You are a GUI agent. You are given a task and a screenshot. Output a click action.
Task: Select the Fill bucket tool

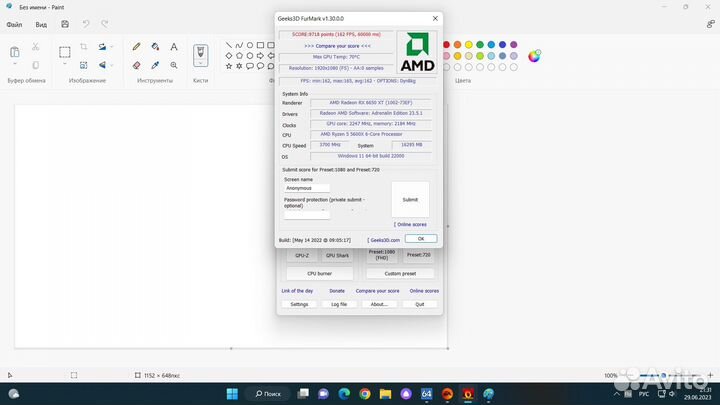click(155, 47)
